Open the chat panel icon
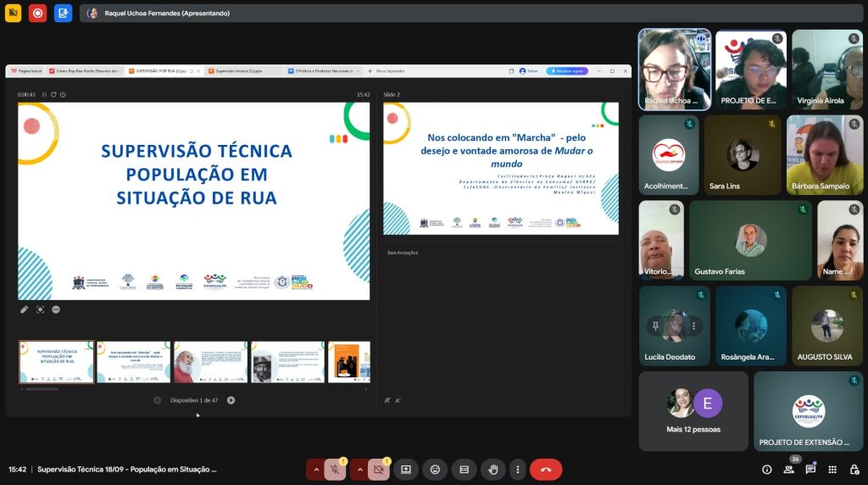868x485 pixels. (810, 470)
